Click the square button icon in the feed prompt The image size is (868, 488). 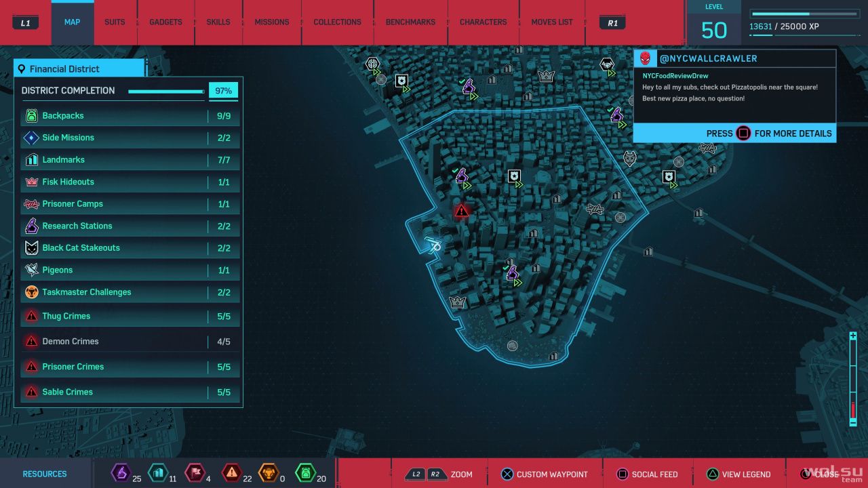[x=743, y=134]
